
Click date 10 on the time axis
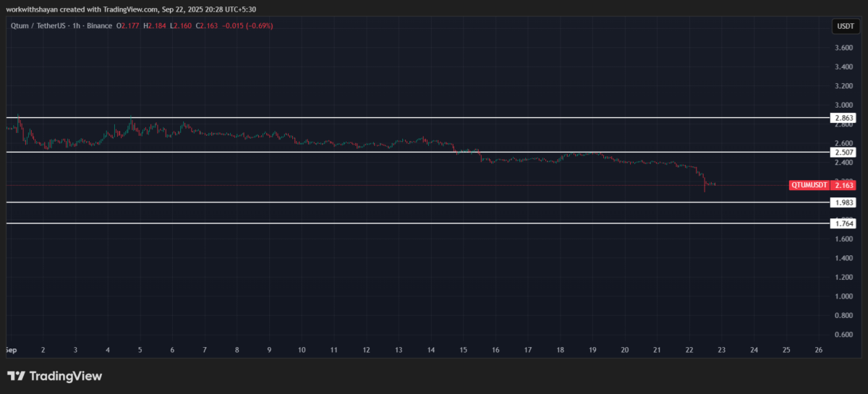point(302,350)
